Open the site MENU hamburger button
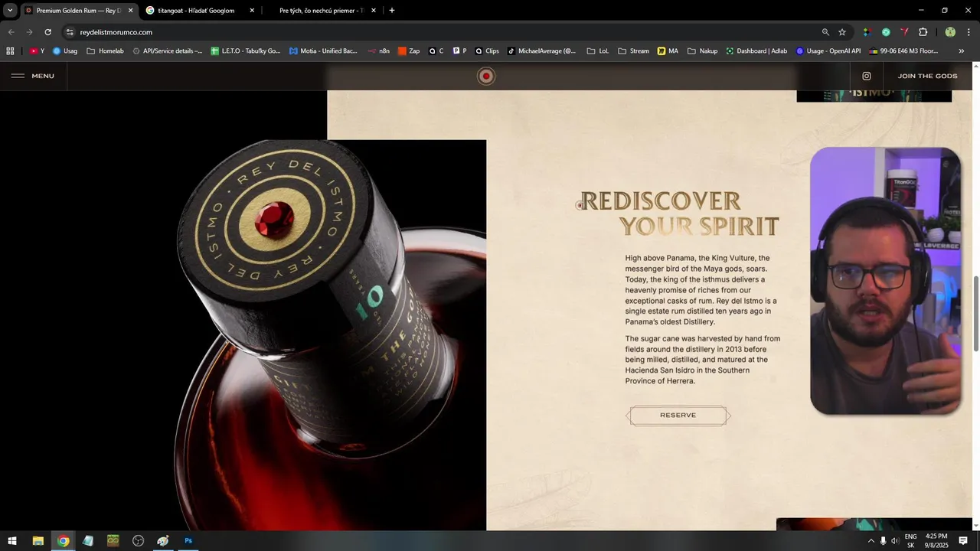Image resolution: width=980 pixels, height=551 pixels. [33, 76]
